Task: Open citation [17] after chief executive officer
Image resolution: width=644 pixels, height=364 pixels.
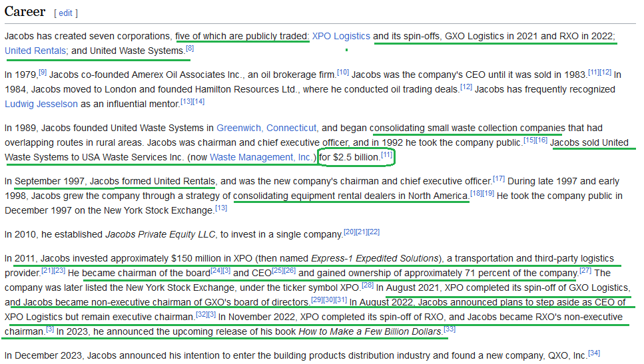Action: [x=499, y=179]
